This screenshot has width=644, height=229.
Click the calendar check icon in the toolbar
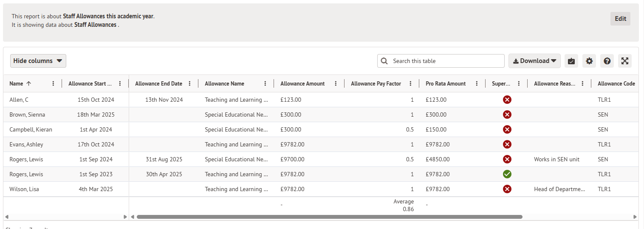pos(571,61)
